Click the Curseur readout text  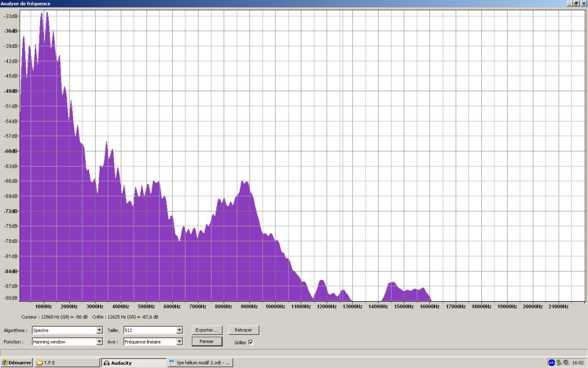click(55, 317)
